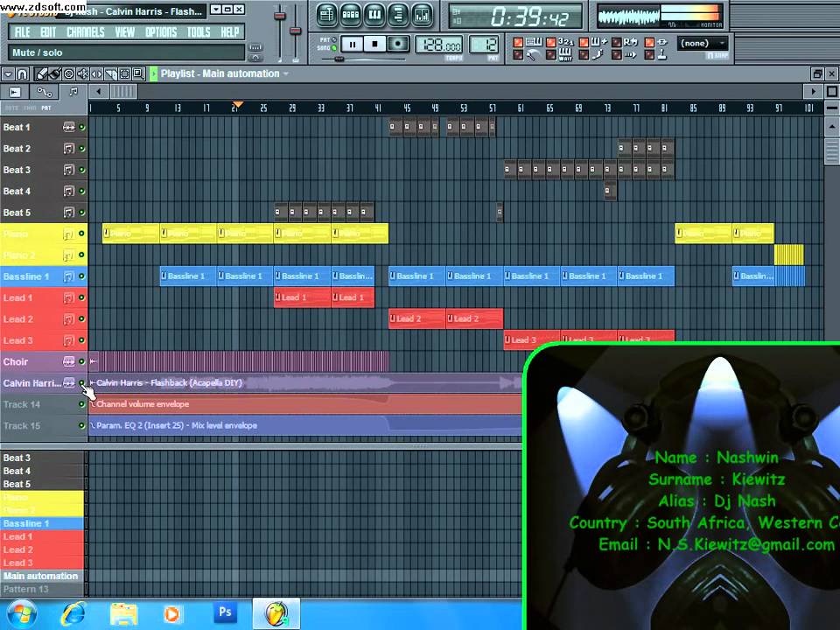
Task: Open the Browser view icon
Action: (398, 15)
